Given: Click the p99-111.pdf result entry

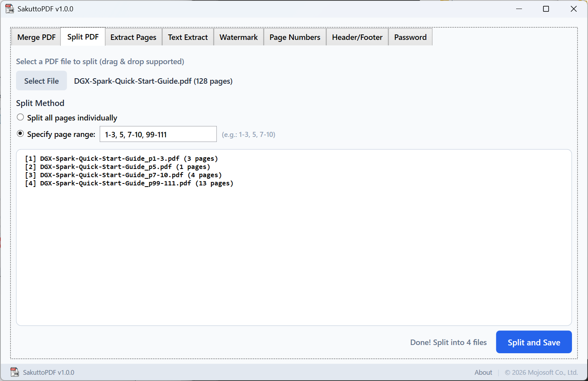Looking at the screenshot, I should coord(129,183).
